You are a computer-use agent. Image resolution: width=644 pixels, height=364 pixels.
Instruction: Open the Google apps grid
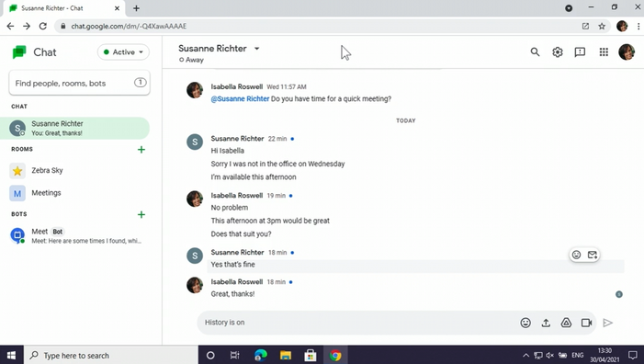tap(604, 51)
